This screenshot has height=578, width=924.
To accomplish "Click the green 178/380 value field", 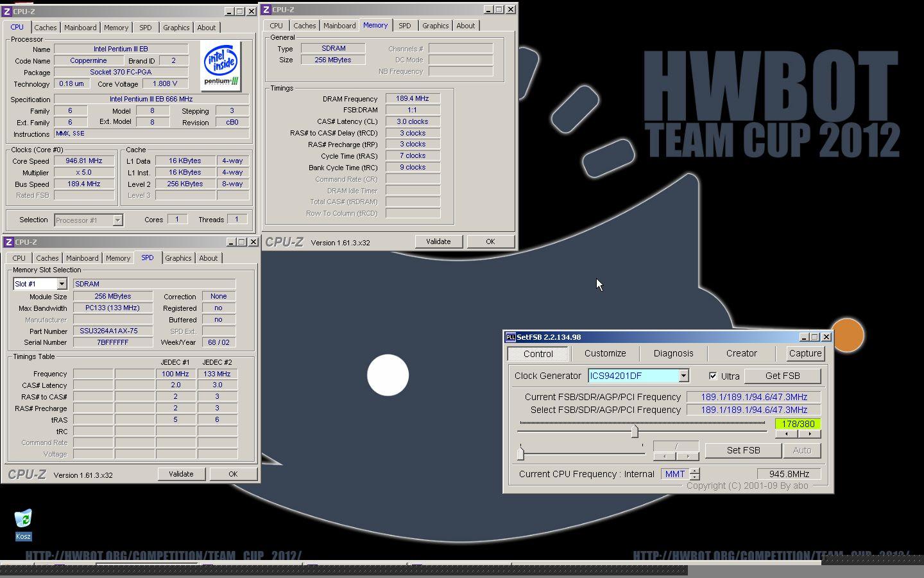I will pos(798,424).
